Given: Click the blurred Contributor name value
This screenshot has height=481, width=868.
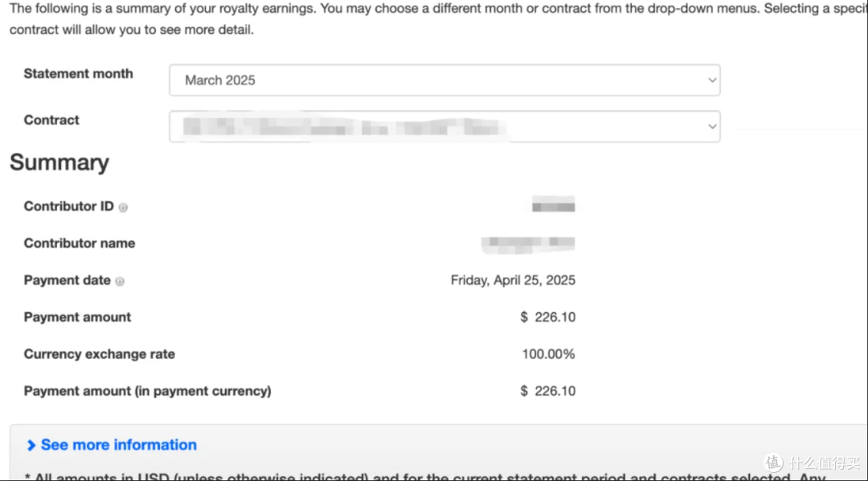Looking at the screenshot, I should pos(528,244).
